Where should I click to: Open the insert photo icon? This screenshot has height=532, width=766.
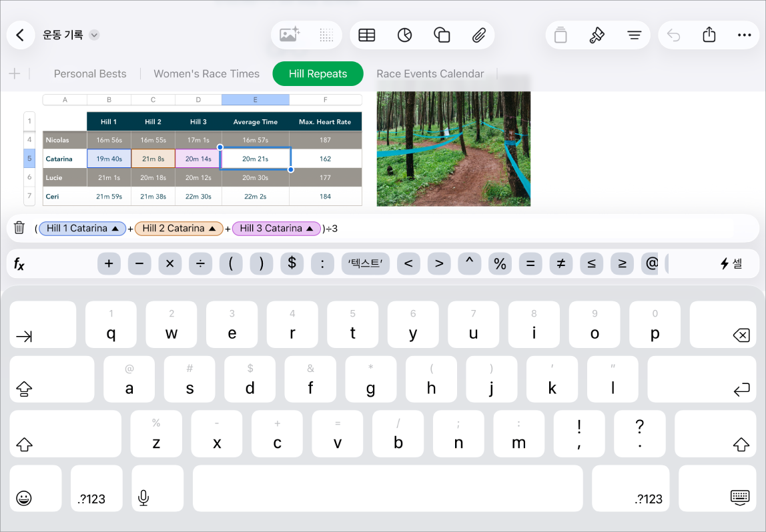tap(289, 35)
